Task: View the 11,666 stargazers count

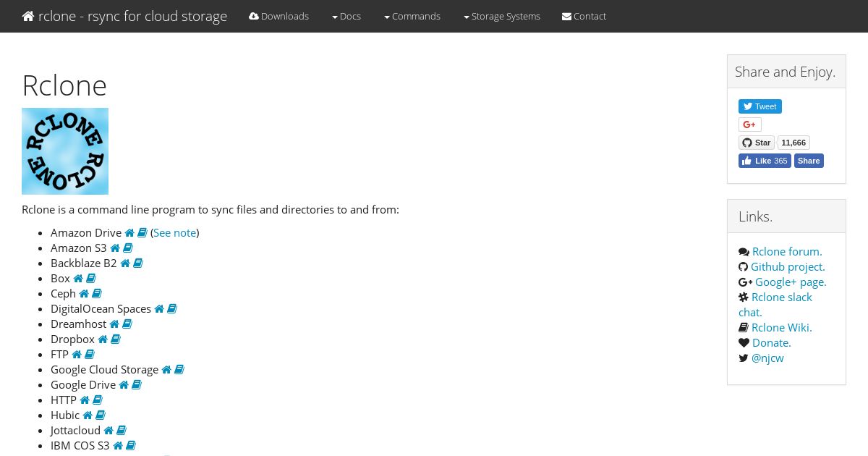Action: point(793,143)
